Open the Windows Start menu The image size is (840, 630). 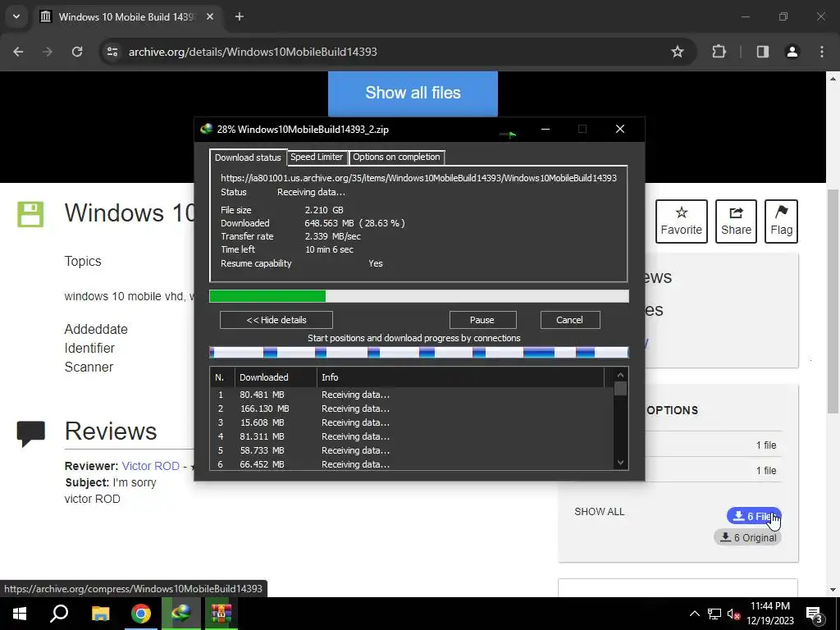pos(20,614)
